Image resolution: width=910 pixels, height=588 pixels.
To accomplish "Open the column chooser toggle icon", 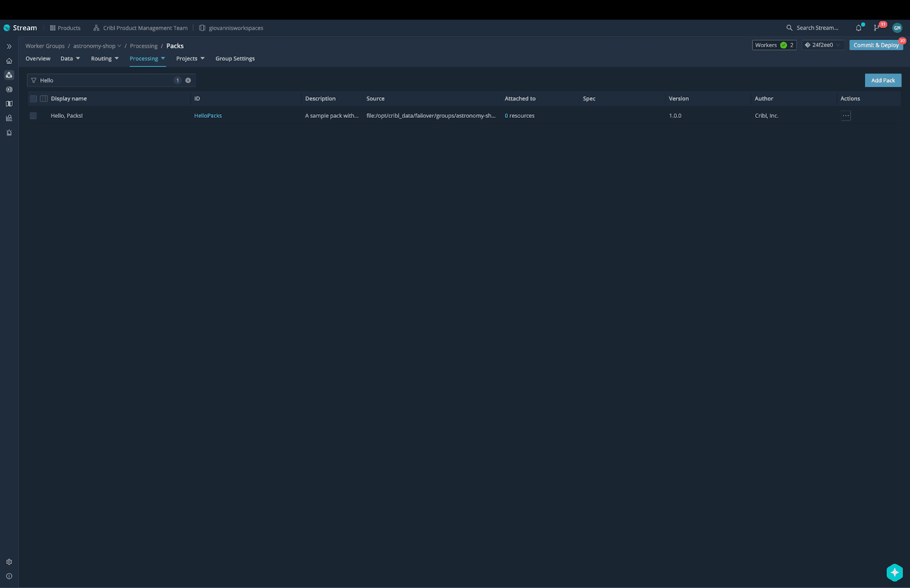I will (44, 99).
